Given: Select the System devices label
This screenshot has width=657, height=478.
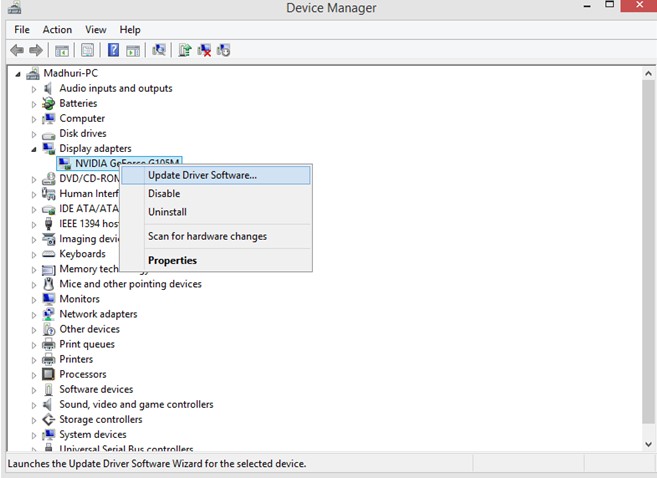Looking at the screenshot, I should tap(93, 434).
